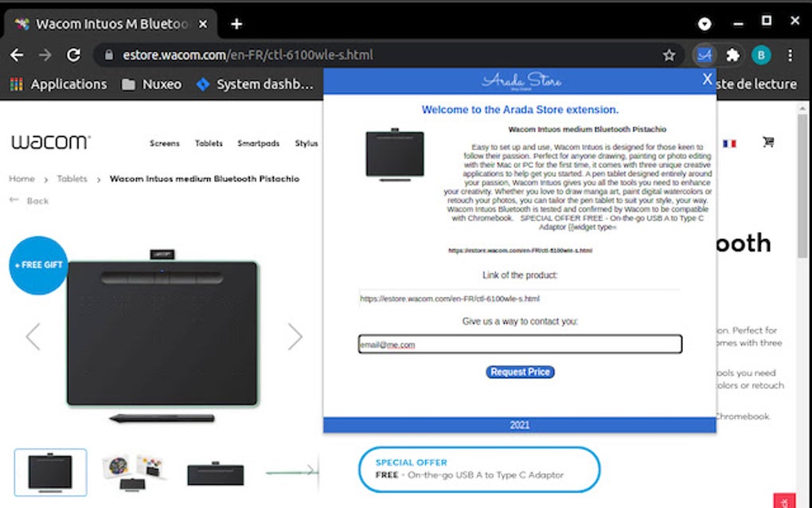Advance the carousel with the right arrow

click(x=296, y=337)
